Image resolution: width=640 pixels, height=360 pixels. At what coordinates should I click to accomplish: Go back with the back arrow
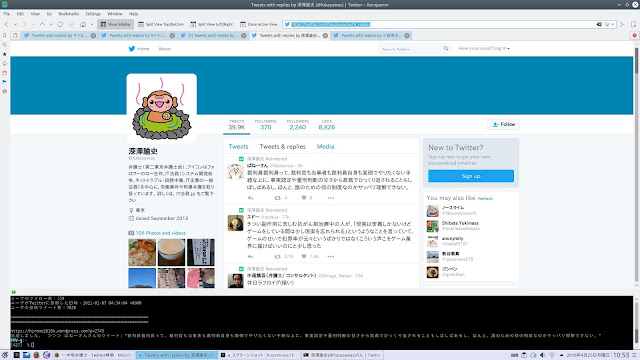point(7,24)
